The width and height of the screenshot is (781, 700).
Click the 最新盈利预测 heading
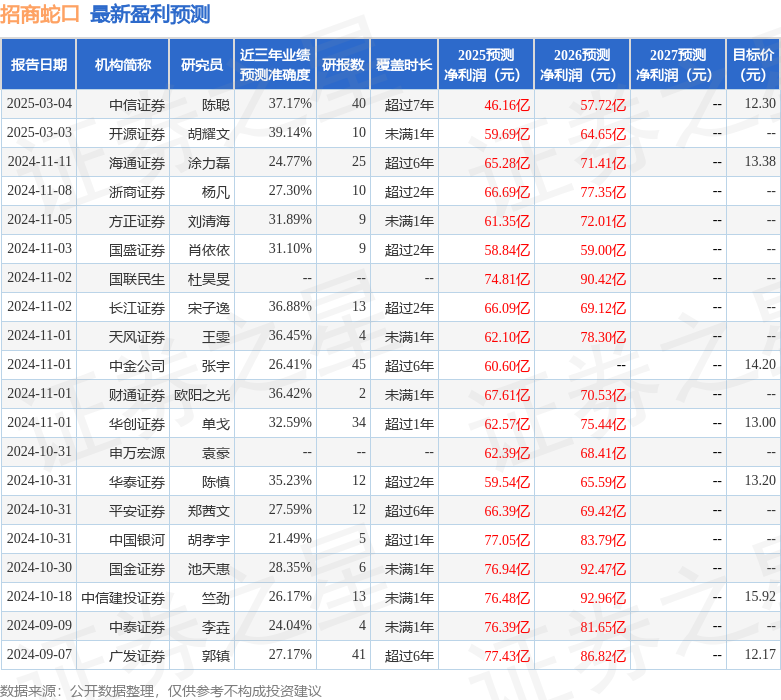pos(150,14)
